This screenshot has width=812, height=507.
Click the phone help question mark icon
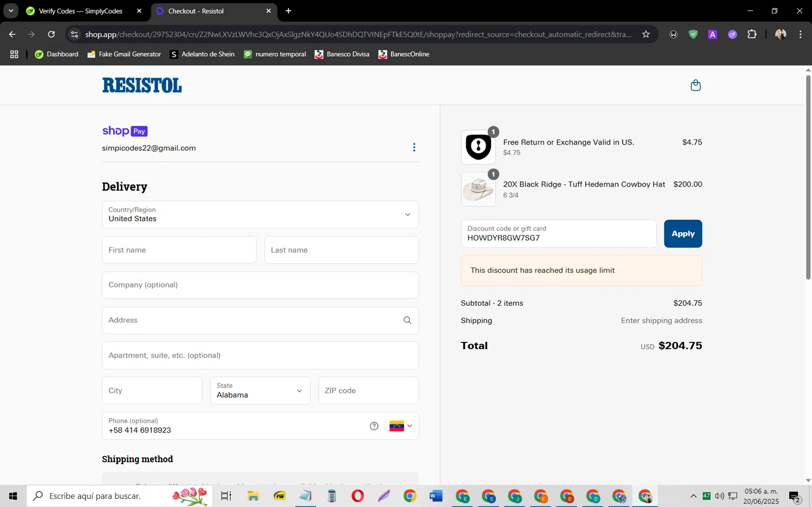point(374,426)
